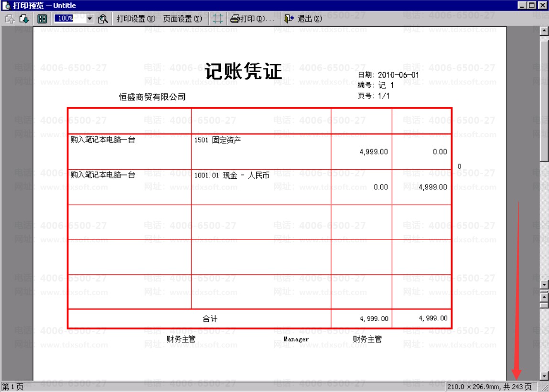Image resolution: width=549 pixels, height=392 pixels.
Task: Click the vertical scrollbar down arrow
Action: (x=544, y=376)
